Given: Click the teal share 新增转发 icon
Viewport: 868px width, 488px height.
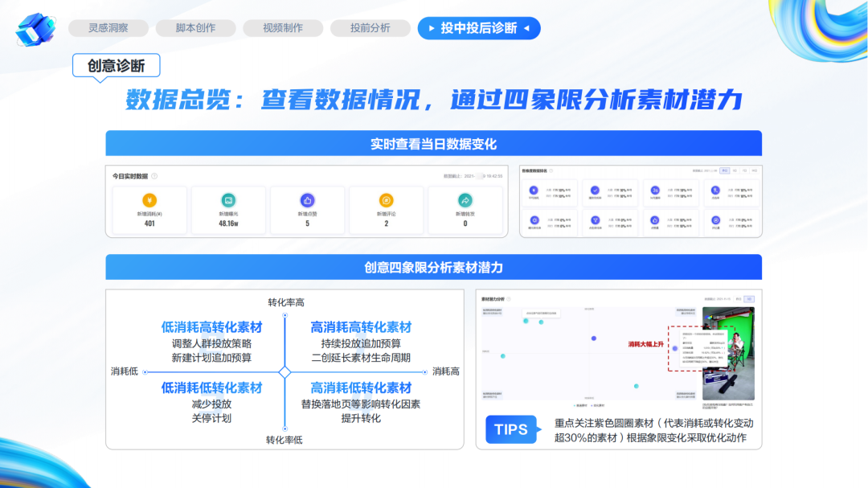Looking at the screenshot, I should 465,200.
